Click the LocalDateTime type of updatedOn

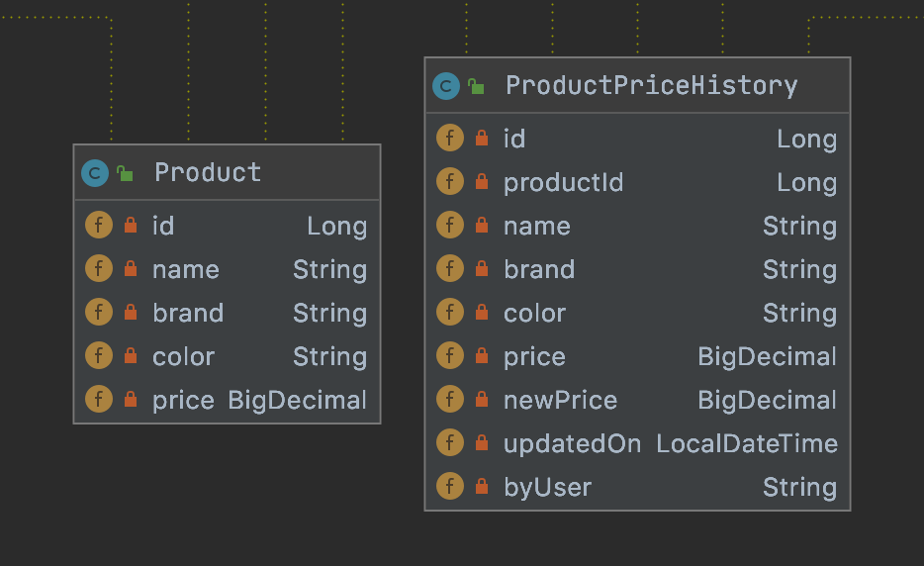747,443
